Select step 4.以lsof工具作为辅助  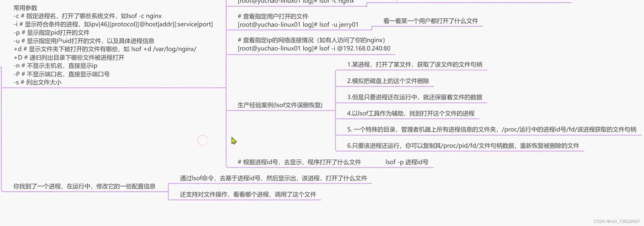[411, 113]
